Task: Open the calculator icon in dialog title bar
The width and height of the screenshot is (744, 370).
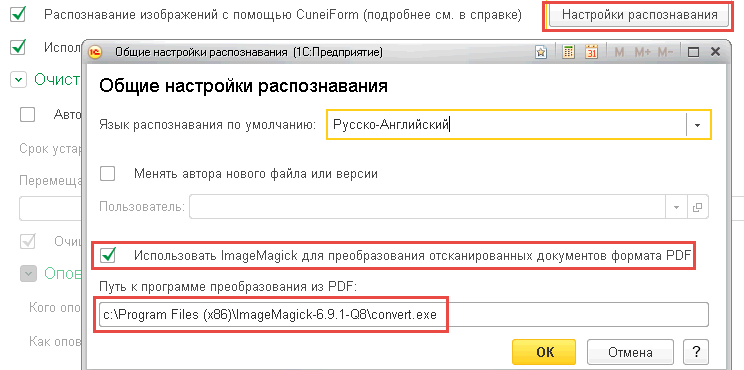Action: click(568, 52)
